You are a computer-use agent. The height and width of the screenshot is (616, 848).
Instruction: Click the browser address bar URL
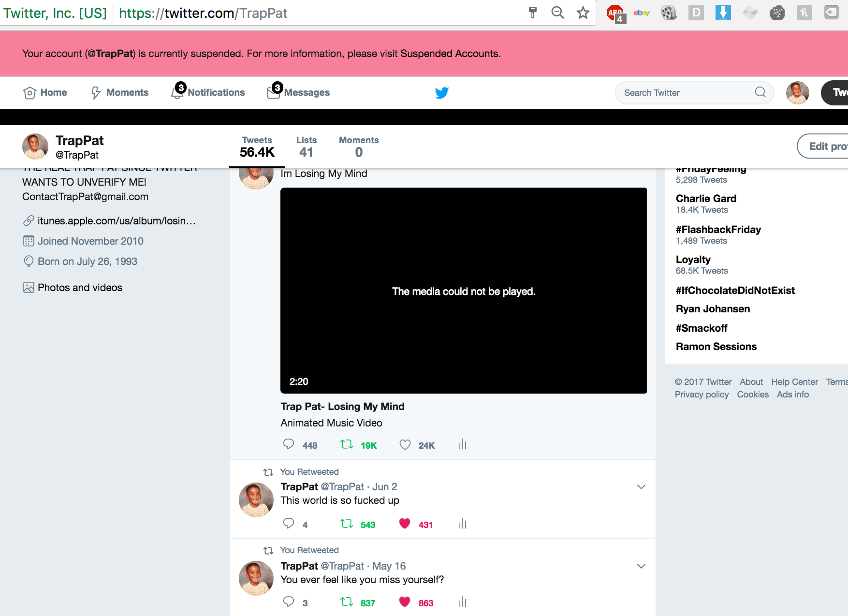coord(203,13)
